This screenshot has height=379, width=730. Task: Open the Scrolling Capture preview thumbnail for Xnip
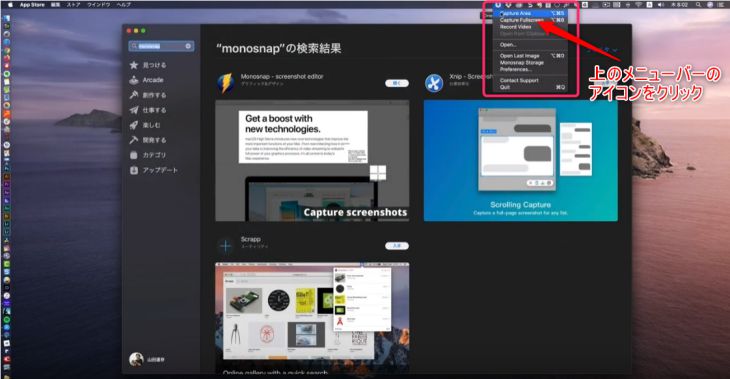tap(520, 161)
